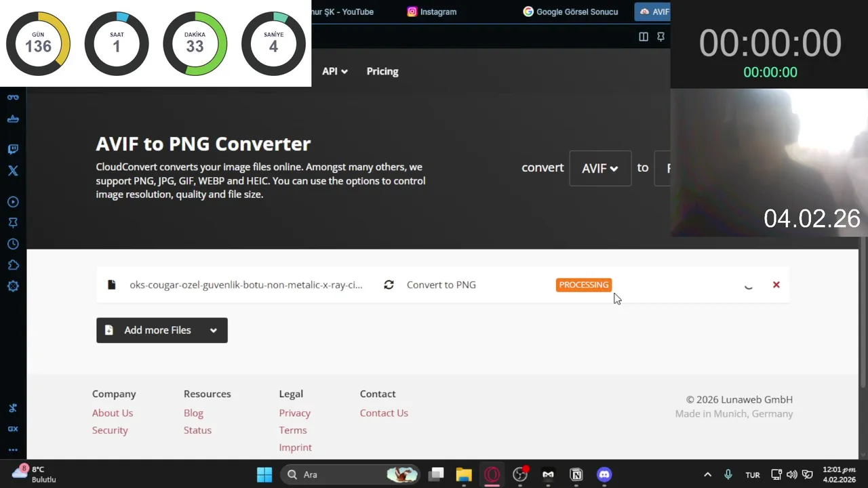Open the Player icon in sidebar

pyautogui.click(x=13, y=202)
